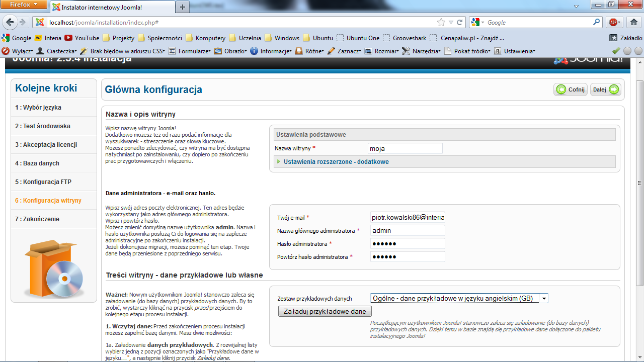Screen dimensions: 644x362
Task: Open the Google bookmark
Action: click(x=17, y=38)
